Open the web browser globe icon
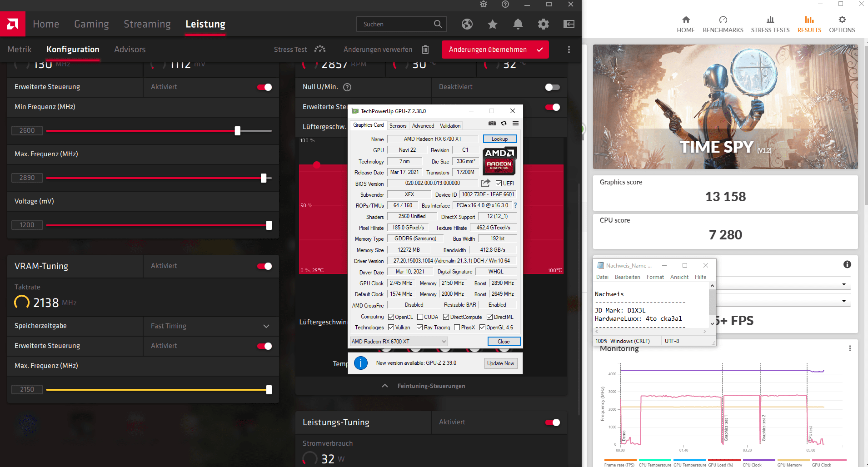The height and width of the screenshot is (467, 868). [467, 24]
